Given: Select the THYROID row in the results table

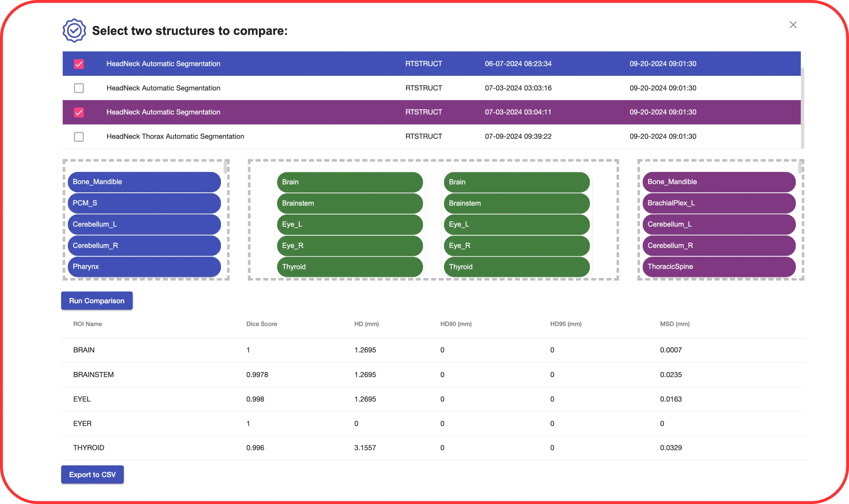Looking at the screenshot, I should click(x=89, y=448).
